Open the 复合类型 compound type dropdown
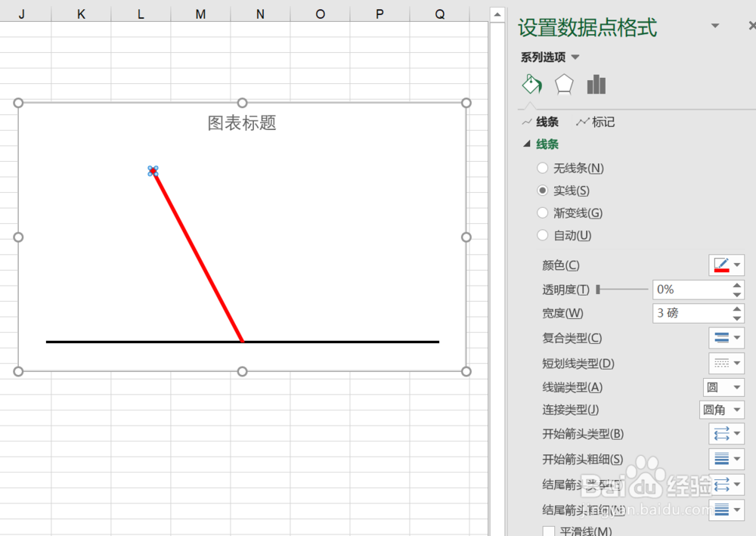756x536 pixels. point(727,338)
